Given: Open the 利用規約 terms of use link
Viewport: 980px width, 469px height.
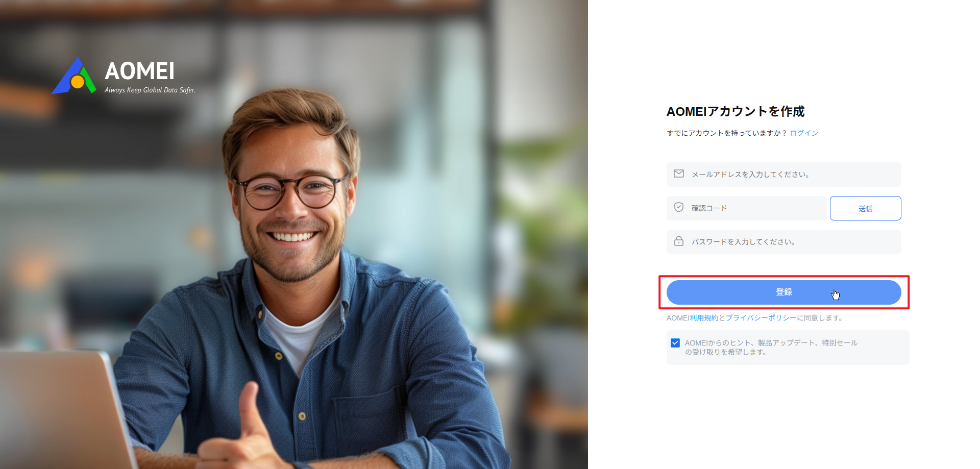Looking at the screenshot, I should point(704,318).
